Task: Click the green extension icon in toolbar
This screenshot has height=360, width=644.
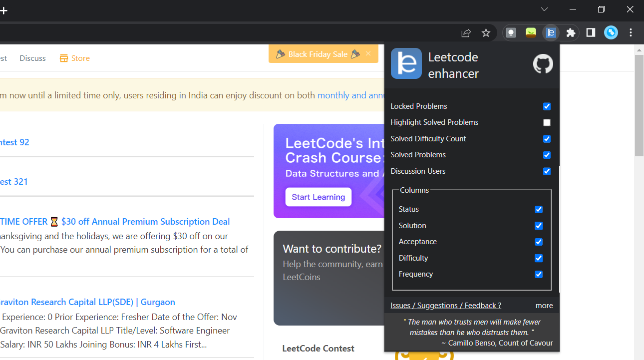Action: [x=531, y=33]
